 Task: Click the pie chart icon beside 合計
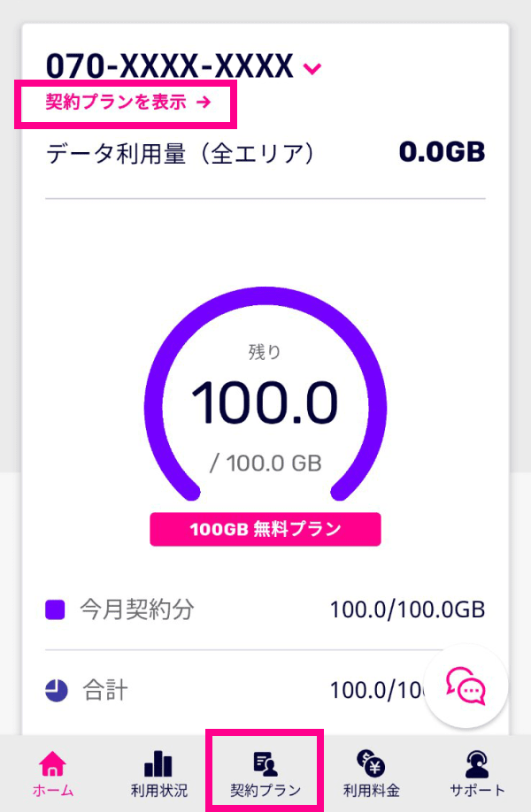coord(57,690)
